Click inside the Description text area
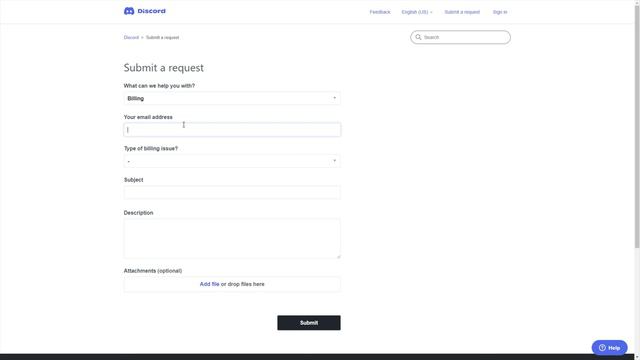The image size is (640, 360). click(232, 239)
